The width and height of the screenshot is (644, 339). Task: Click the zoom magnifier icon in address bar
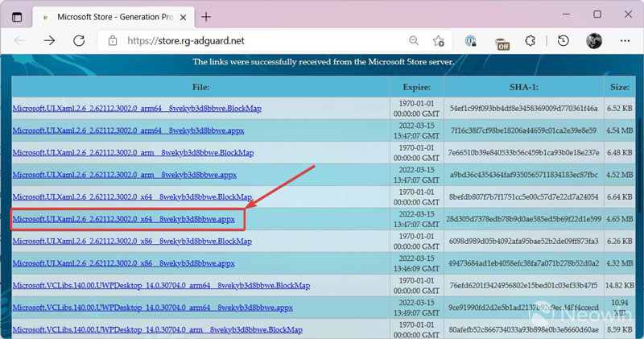click(414, 40)
